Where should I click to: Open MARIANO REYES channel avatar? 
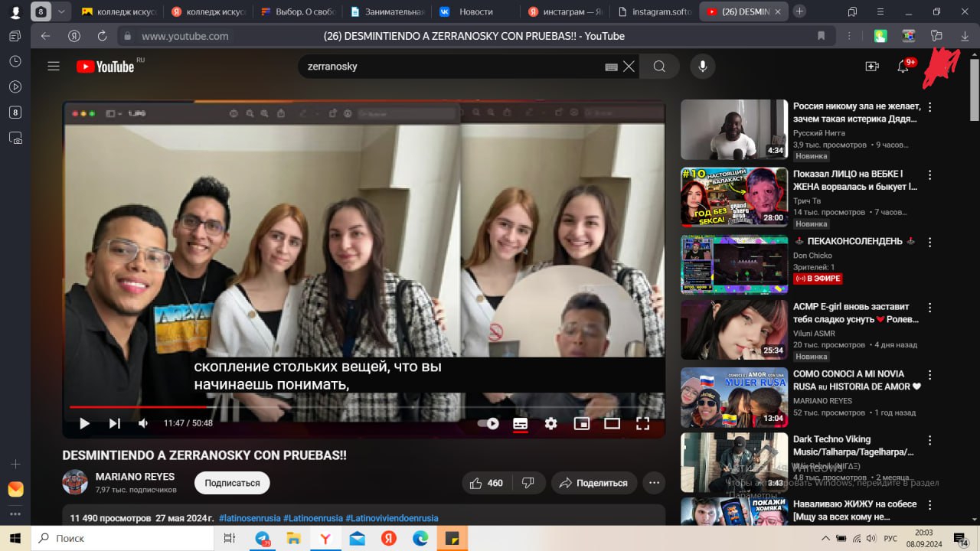pyautogui.click(x=75, y=482)
